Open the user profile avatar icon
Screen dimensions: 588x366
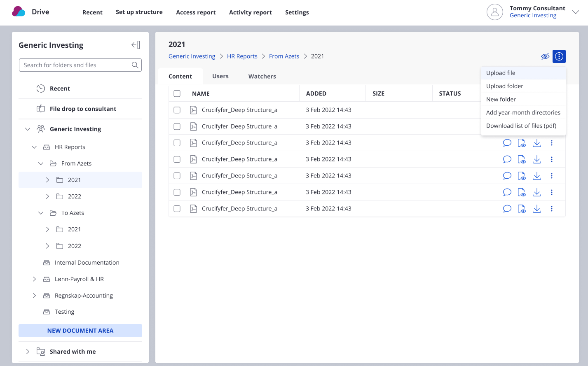click(x=495, y=12)
